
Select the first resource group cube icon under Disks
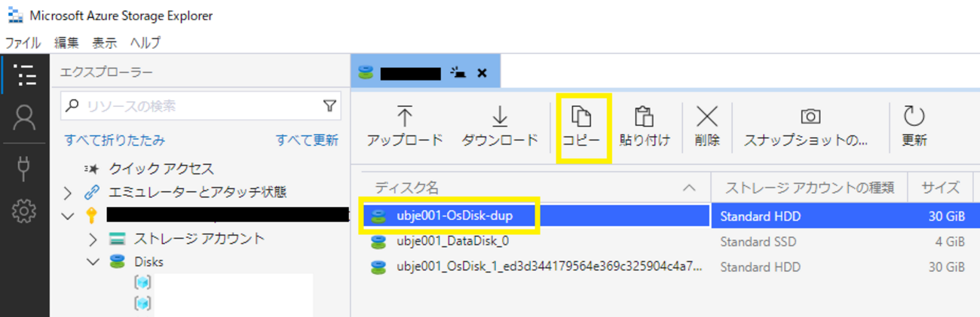point(142,282)
